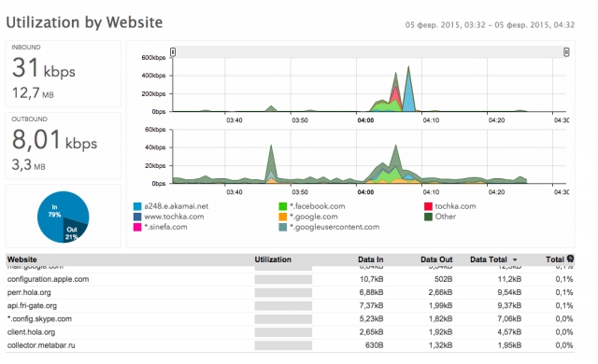The width and height of the screenshot is (598, 364).
Task: Select collector.metabar.ru website row
Action: (x=290, y=345)
